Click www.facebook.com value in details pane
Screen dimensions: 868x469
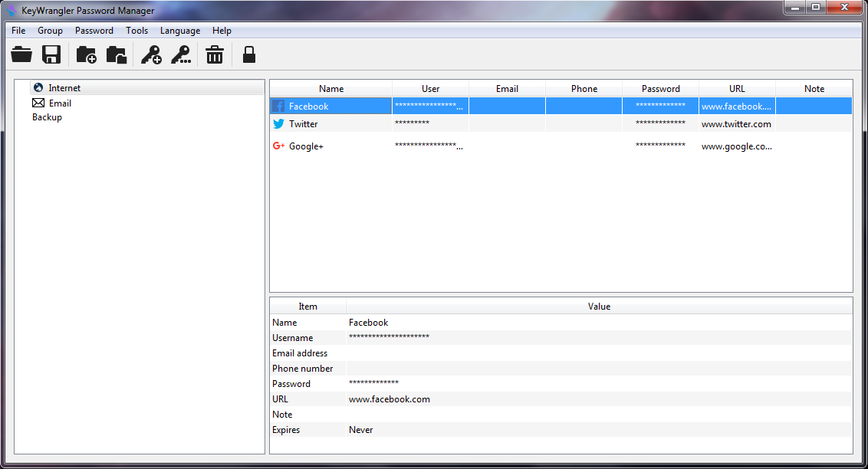[390, 399]
